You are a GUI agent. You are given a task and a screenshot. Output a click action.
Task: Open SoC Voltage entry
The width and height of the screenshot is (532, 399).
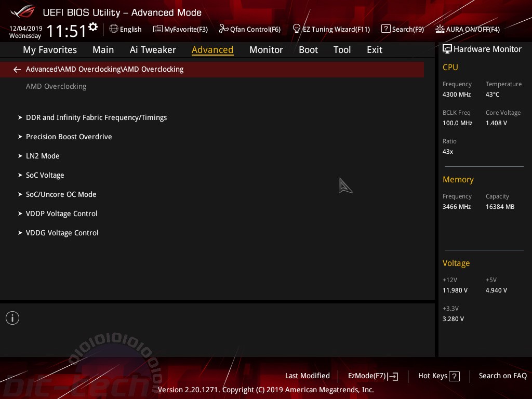pos(45,176)
